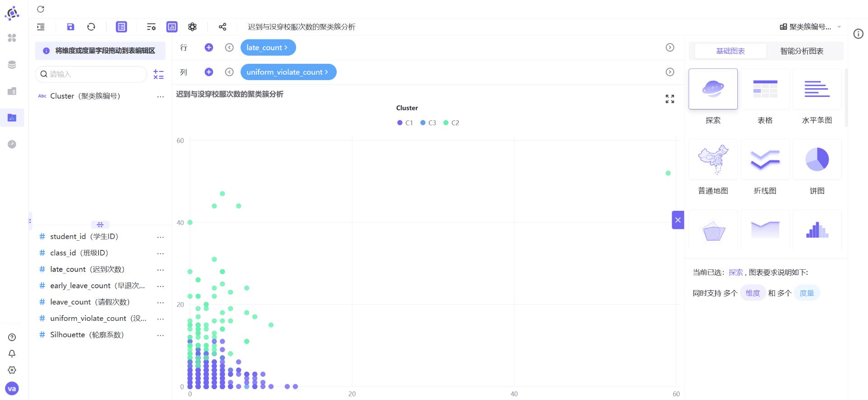Open the help question mark icon
The image size is (868, 400).
[x=12, y=337]
